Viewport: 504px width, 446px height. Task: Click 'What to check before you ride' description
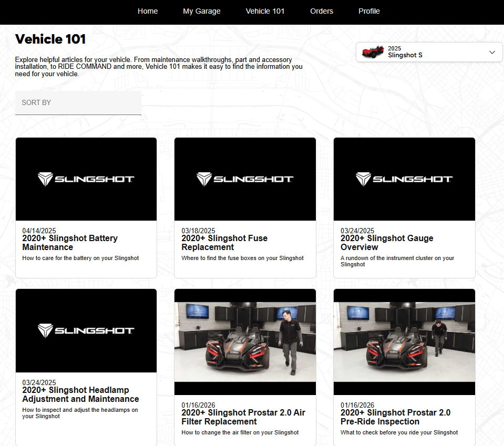399,432
